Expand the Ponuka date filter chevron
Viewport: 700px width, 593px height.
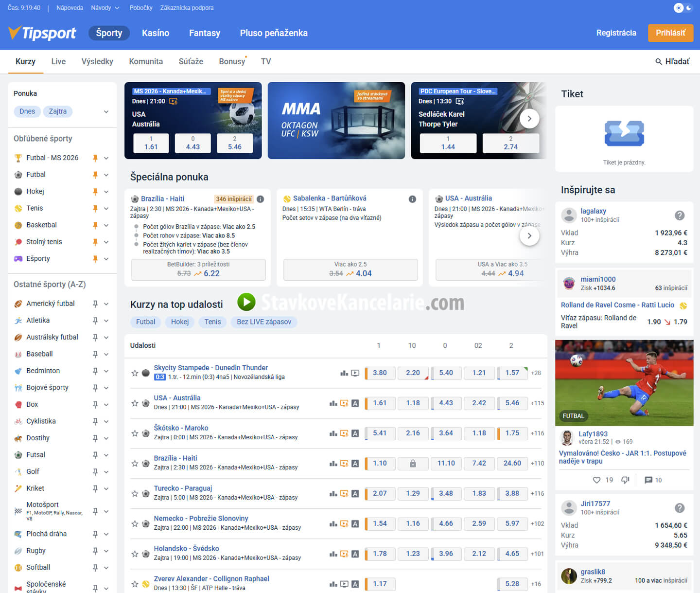[106, 111]
